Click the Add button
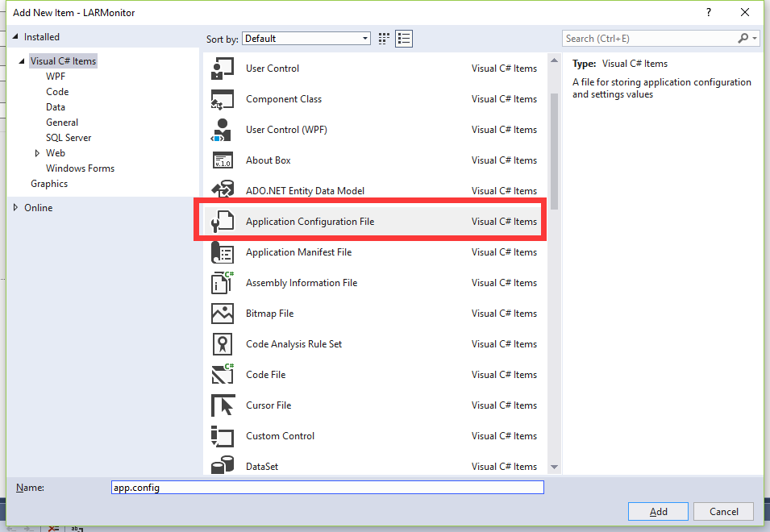Screen dimensions: 770x532 click(658, 511)
